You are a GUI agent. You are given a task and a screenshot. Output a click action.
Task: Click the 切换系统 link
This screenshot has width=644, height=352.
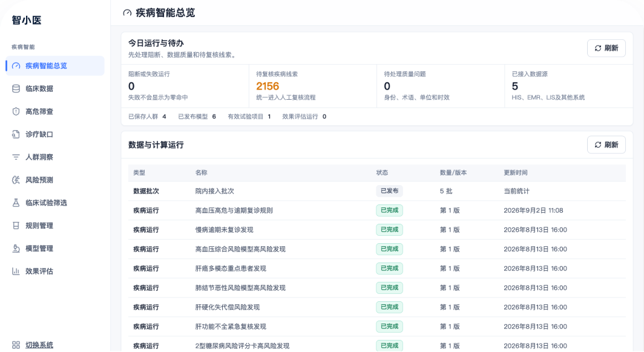point(39,345)
